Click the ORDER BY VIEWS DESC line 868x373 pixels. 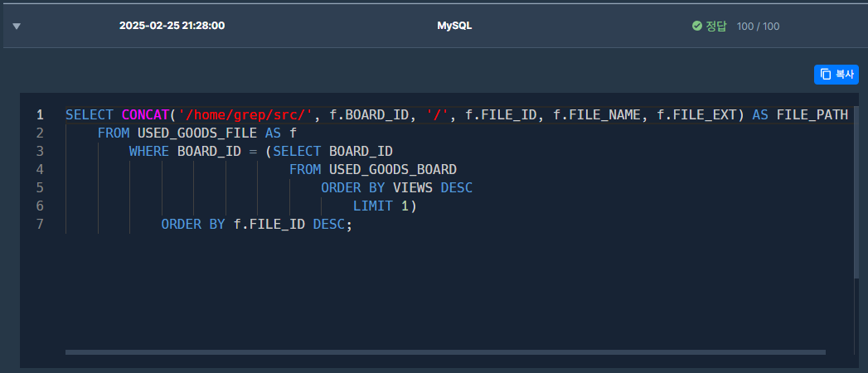(396, 187)
